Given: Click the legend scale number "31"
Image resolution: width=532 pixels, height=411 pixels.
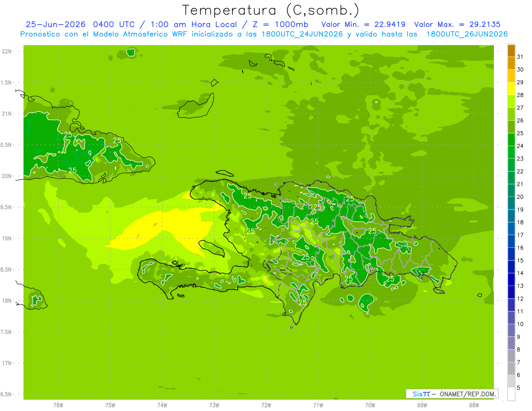Looking at the screenshot, I should click(x=520, y=57).
